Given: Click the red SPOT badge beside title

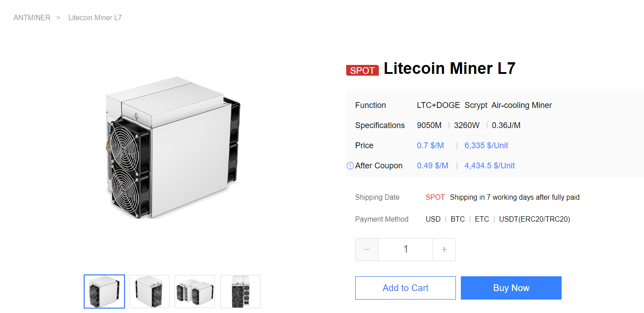Looking at the screenshot, I should tap(362, 70).
